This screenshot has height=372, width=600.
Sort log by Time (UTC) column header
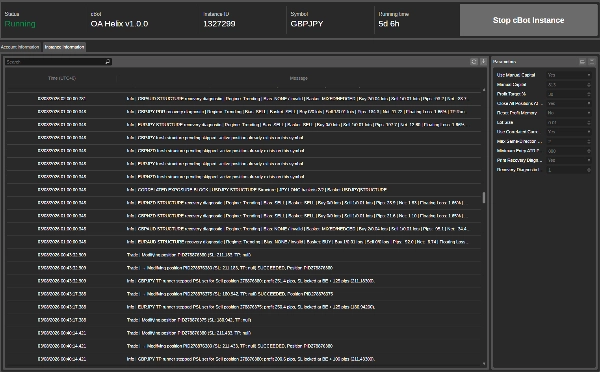pos(62,78)
